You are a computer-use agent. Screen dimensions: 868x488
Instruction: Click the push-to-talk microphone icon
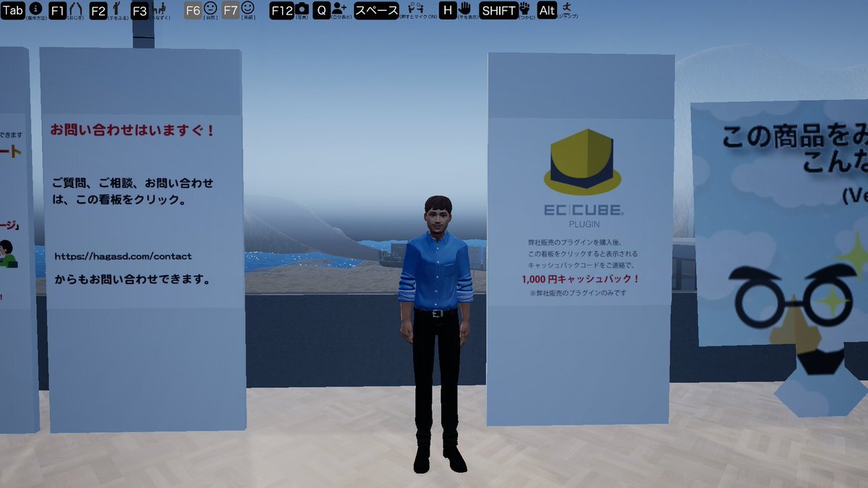pyautogui.click(x=417, y=8)
